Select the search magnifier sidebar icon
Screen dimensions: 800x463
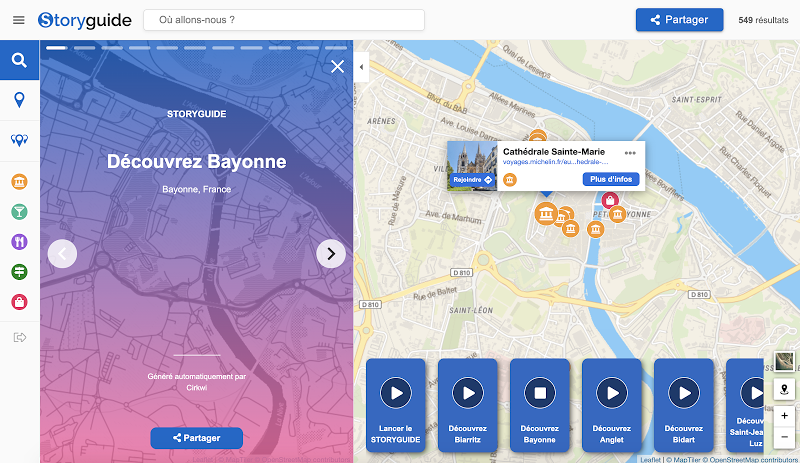pos(19,60)
